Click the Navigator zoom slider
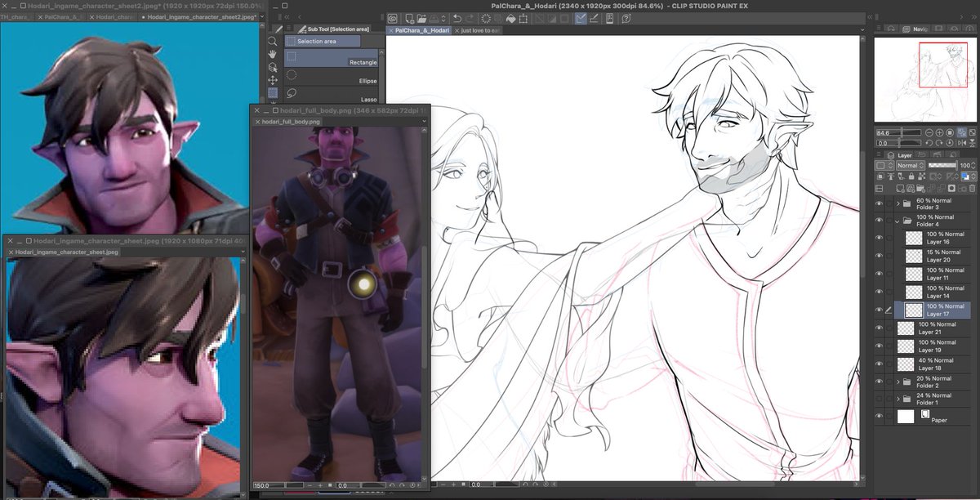The width and height of the screenshot is (980, 500). [x=898, y=132]
